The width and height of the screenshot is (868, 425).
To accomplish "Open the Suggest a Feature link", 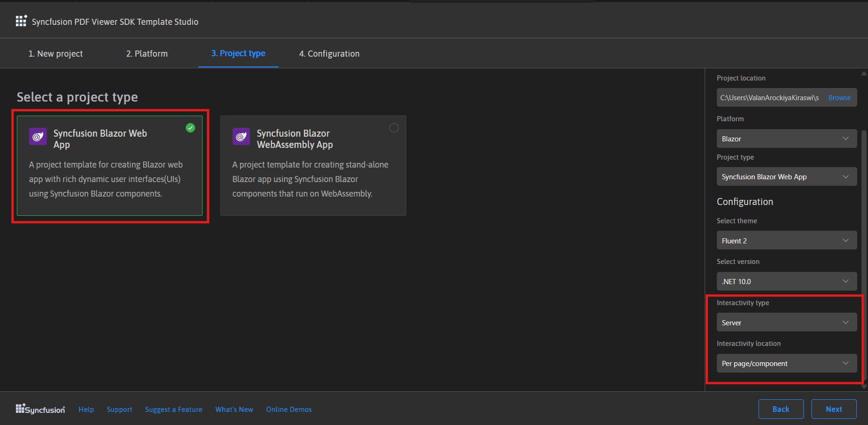I will [x=174, y=410].
